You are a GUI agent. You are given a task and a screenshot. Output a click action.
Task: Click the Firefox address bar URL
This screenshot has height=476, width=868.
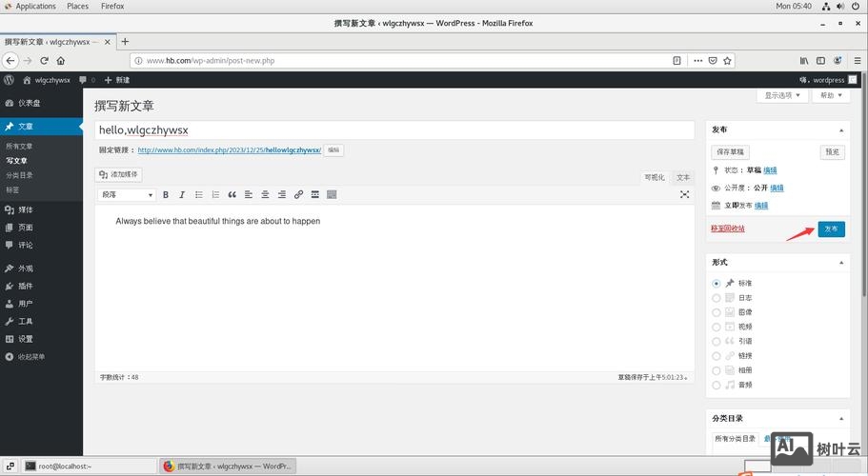[211, 61]
